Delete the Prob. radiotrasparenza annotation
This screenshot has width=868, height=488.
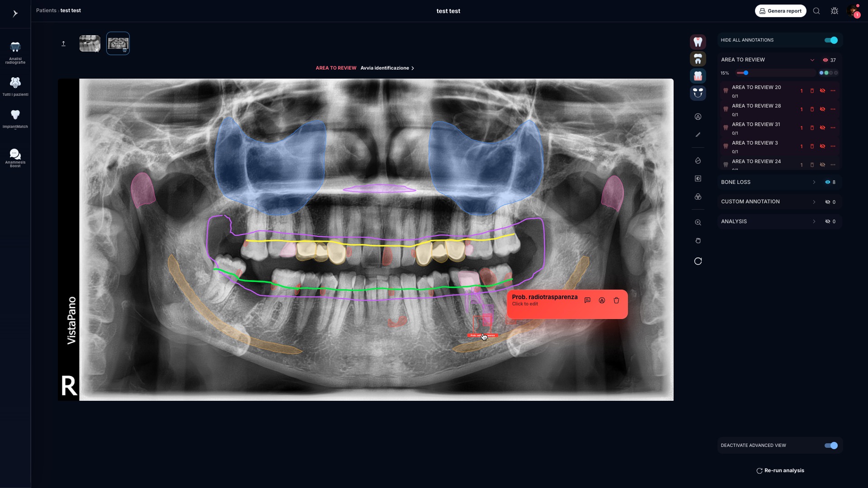pos(616,300)
